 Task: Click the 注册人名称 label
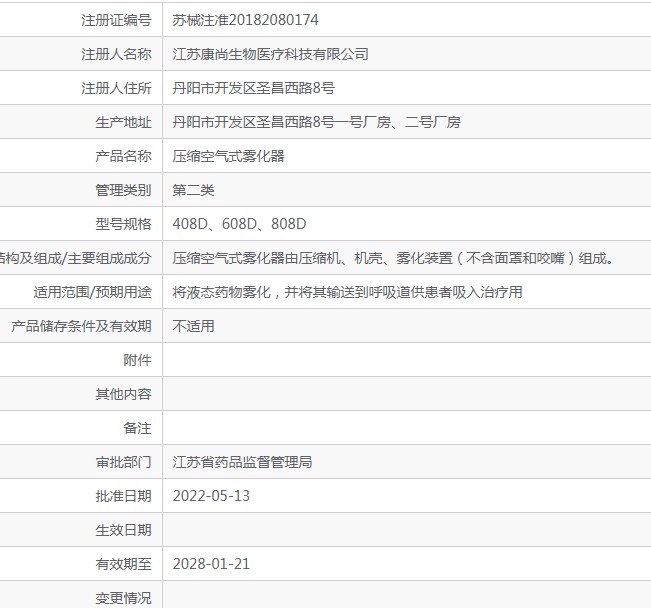pyautogui.click(x=116, y=54)
